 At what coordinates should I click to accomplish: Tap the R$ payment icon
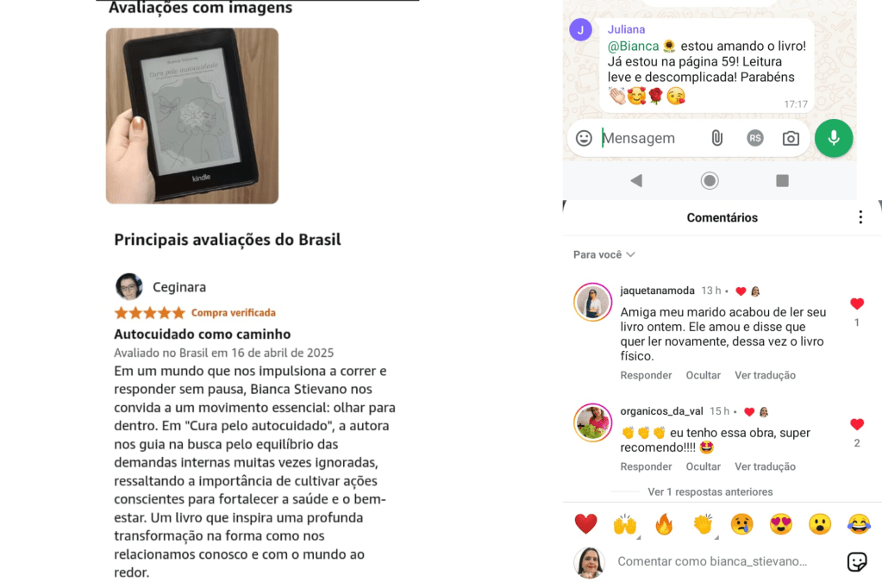[x=755, y=138]
